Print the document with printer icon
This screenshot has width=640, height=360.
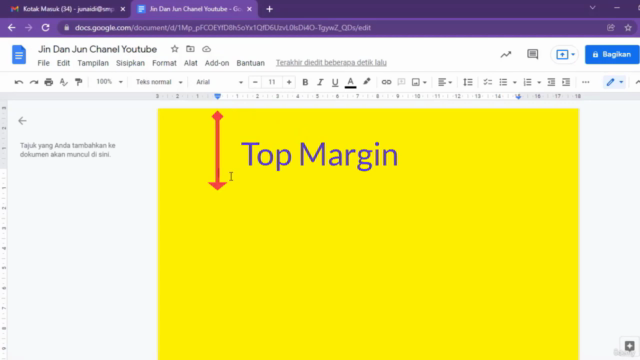49,82
